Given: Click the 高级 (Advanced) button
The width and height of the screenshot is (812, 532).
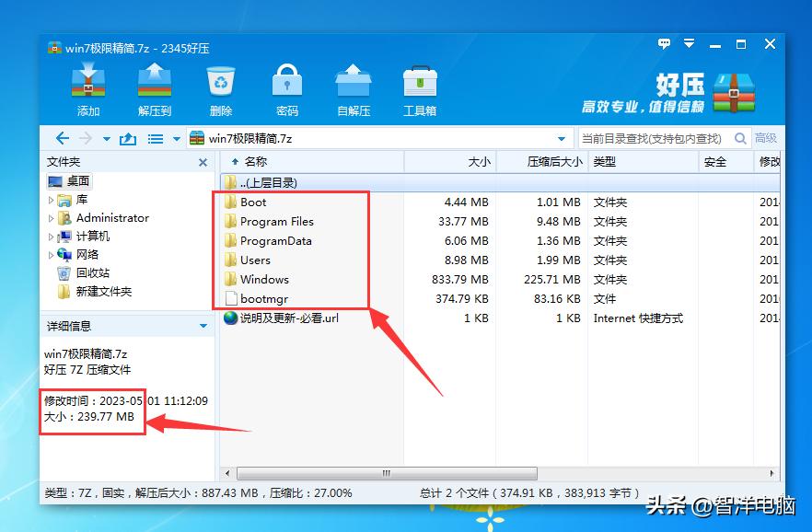Looking at the screenshot, I should [x=770, y=137].
